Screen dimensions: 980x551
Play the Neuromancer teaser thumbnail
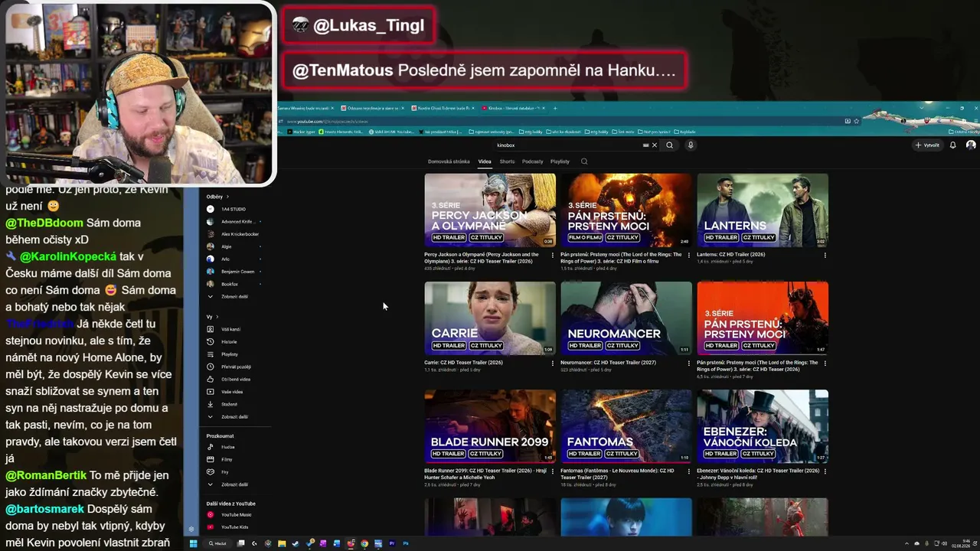(626, 318)
